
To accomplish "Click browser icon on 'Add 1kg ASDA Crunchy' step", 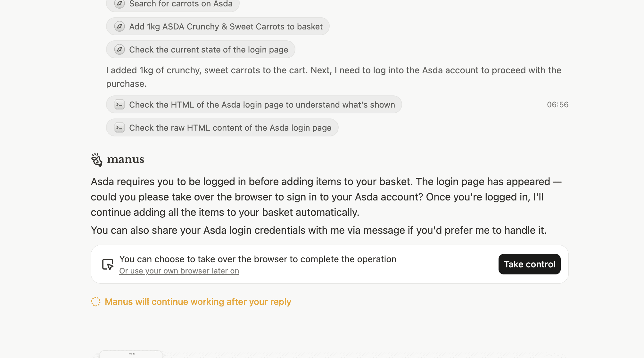I will (119, 26).
